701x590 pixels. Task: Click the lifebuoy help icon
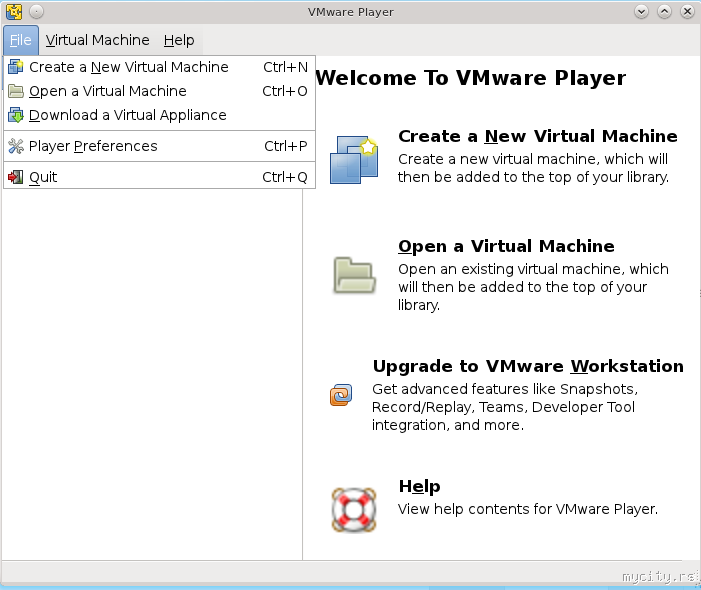354,510
